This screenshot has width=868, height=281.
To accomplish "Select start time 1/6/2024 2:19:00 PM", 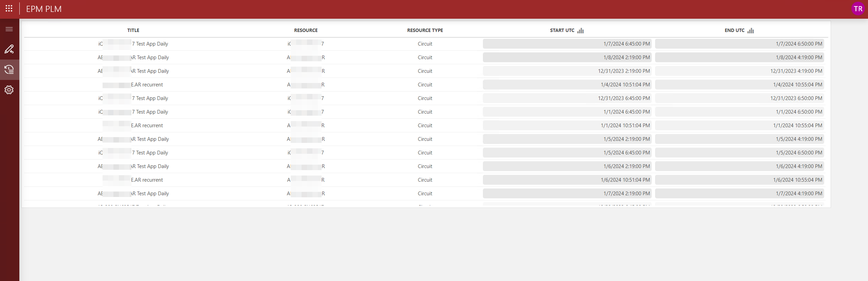I will [567, 166].
